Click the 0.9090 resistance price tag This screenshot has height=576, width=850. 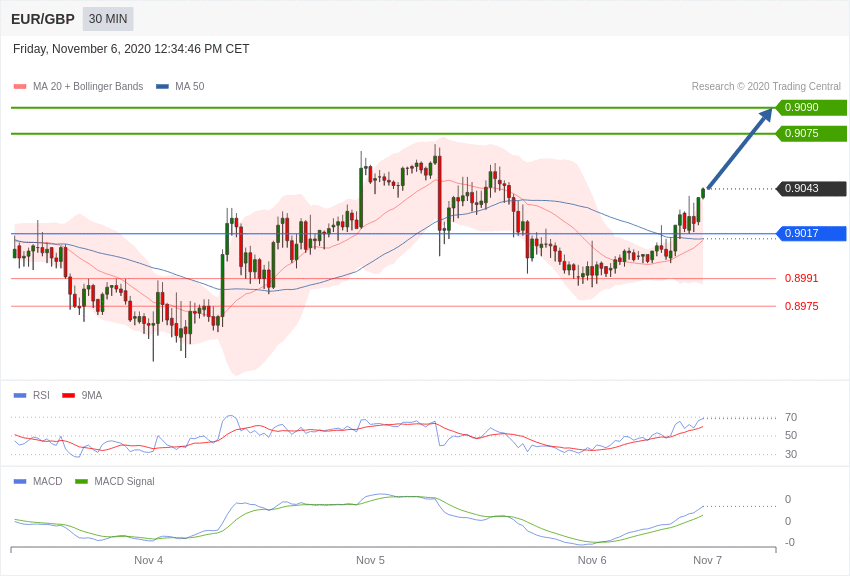point(811,107)
